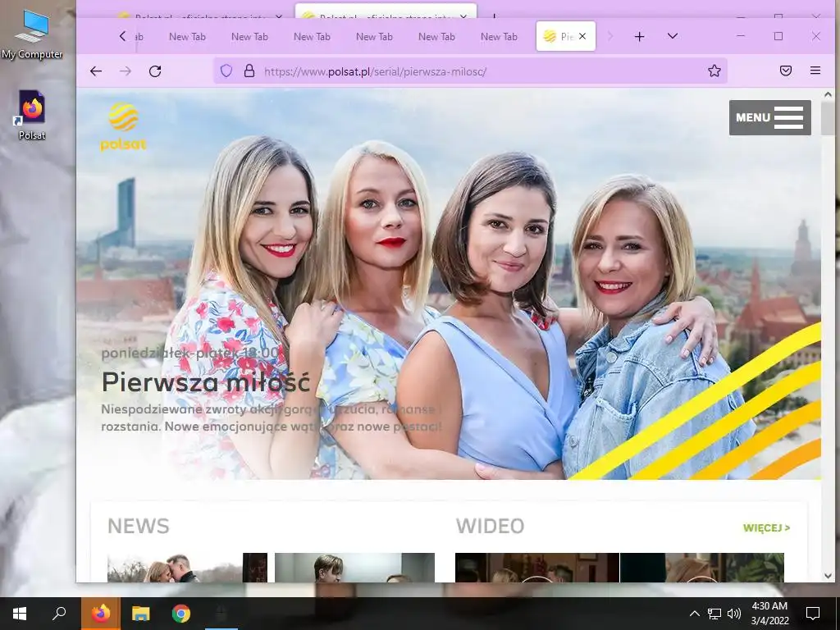Open the tracking protection shield

(x=226, y=71)
